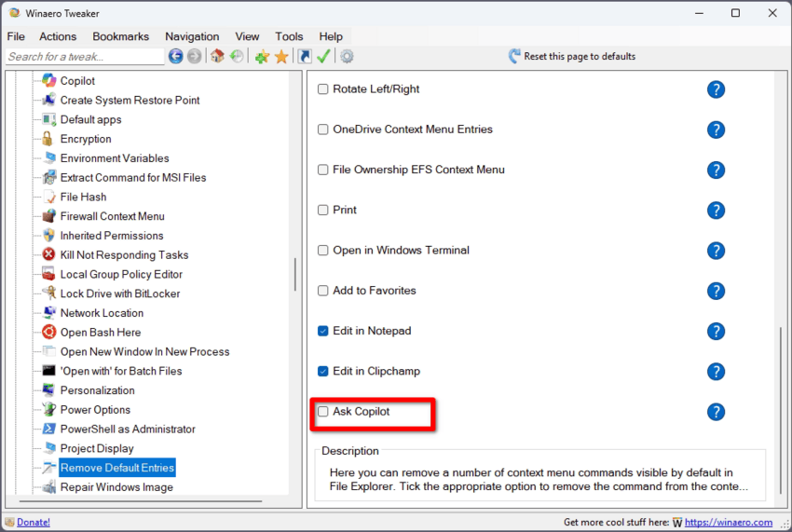
Task: Enable the Add to Favorites checkbox
Action: point(322,291)
